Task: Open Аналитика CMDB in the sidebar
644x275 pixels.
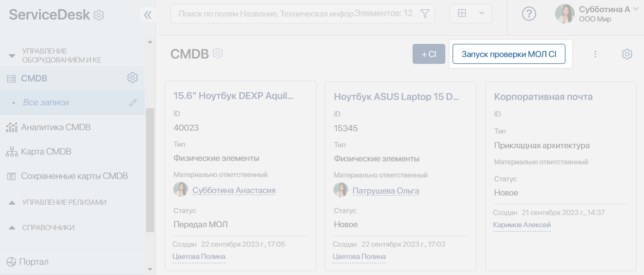Action: point(56,127)
